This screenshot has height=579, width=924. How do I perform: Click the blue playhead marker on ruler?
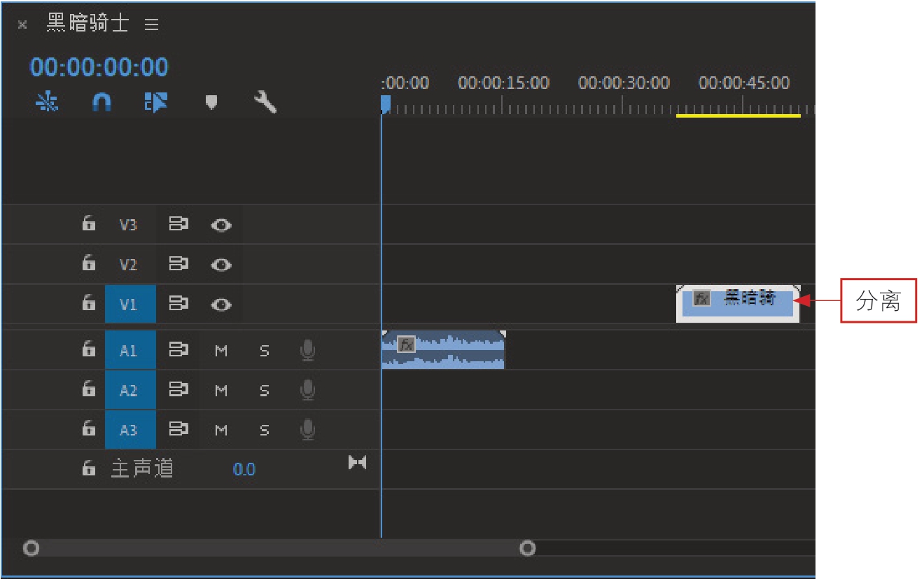click(x=385, y=104)
